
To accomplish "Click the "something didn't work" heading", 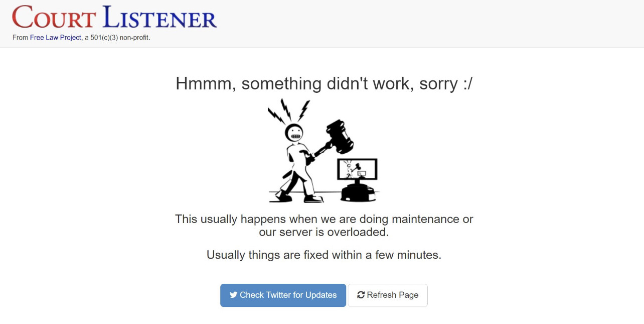I will [324, 83].
